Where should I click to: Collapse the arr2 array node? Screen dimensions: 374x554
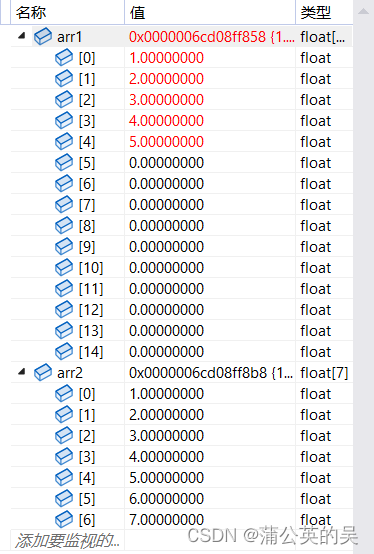(22, 371)
